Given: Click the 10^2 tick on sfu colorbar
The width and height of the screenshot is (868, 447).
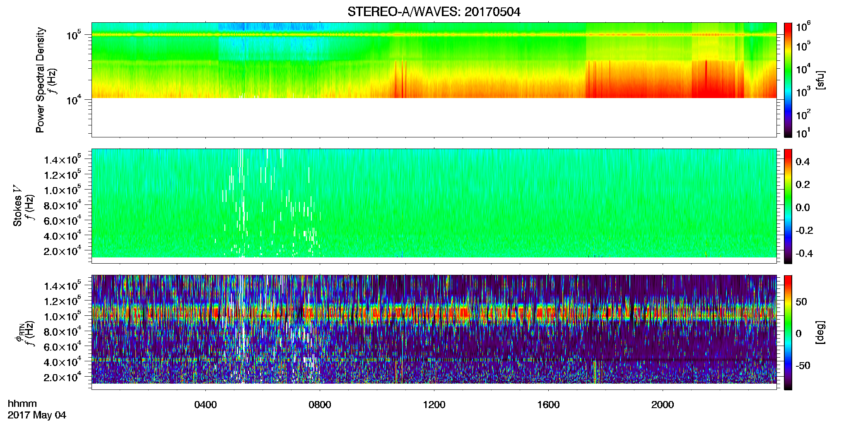Looking at the screenshot, I should coord(803,114).
